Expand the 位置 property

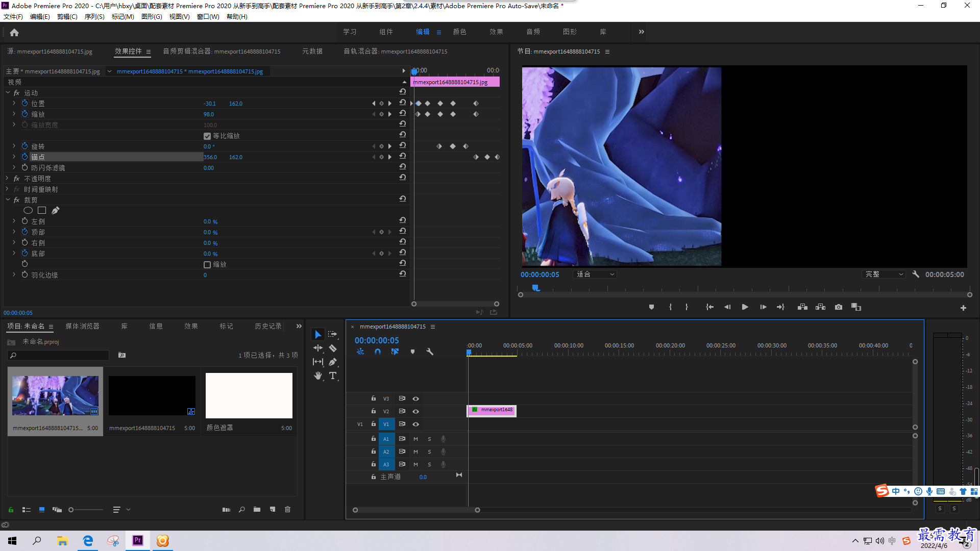click(14, 103)
